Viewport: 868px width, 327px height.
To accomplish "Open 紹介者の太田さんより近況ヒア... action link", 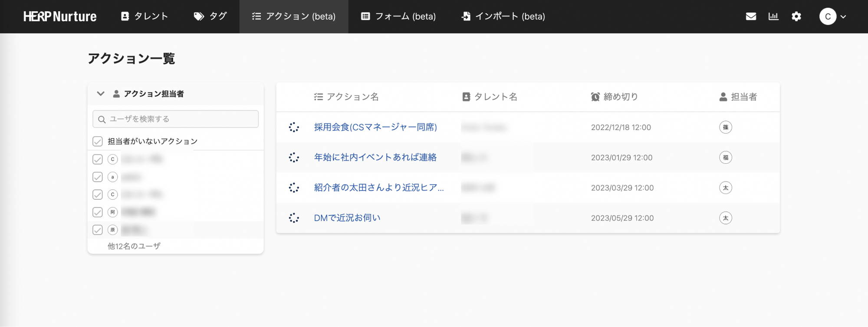I will pyautogui.click(x=378, y=188).
